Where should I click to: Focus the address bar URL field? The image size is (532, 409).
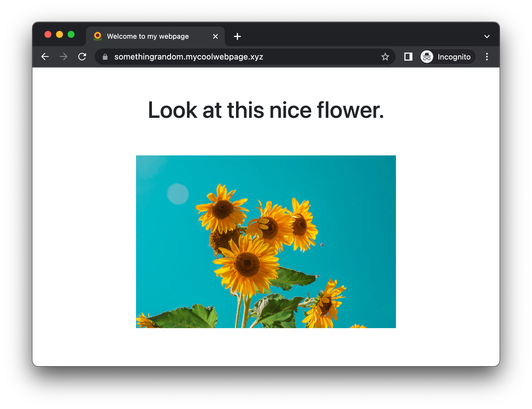tap(245, 57)
